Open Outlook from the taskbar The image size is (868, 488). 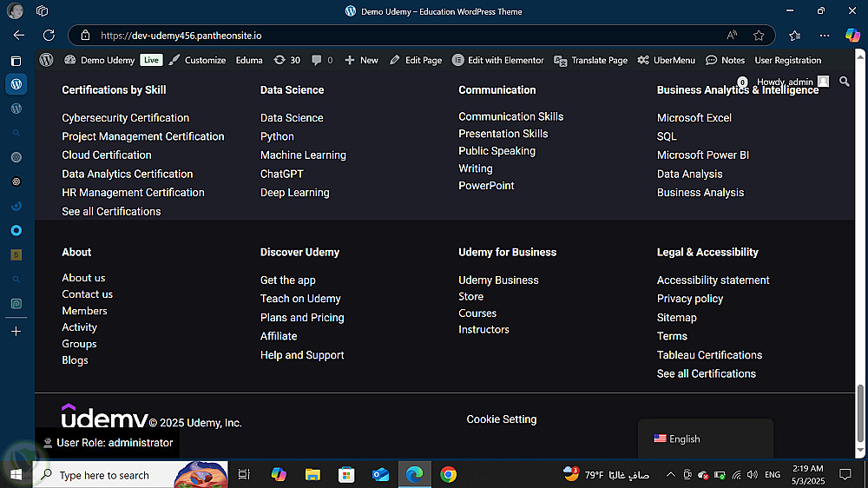[x=380, y=475]
